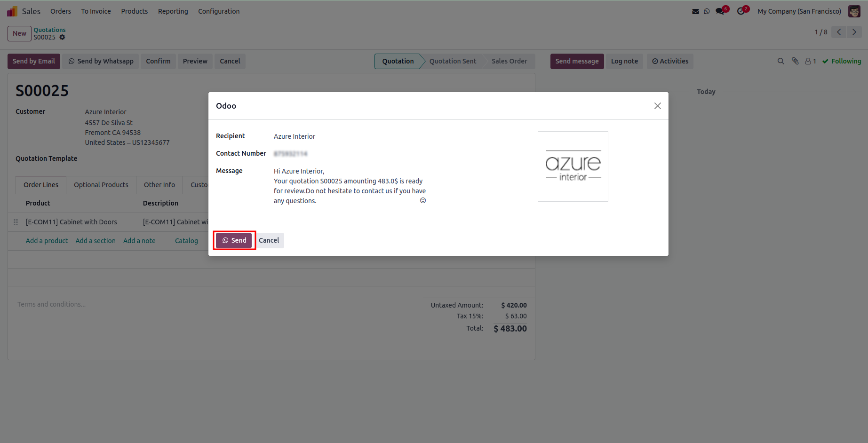Open the user avatar menu

854,11
